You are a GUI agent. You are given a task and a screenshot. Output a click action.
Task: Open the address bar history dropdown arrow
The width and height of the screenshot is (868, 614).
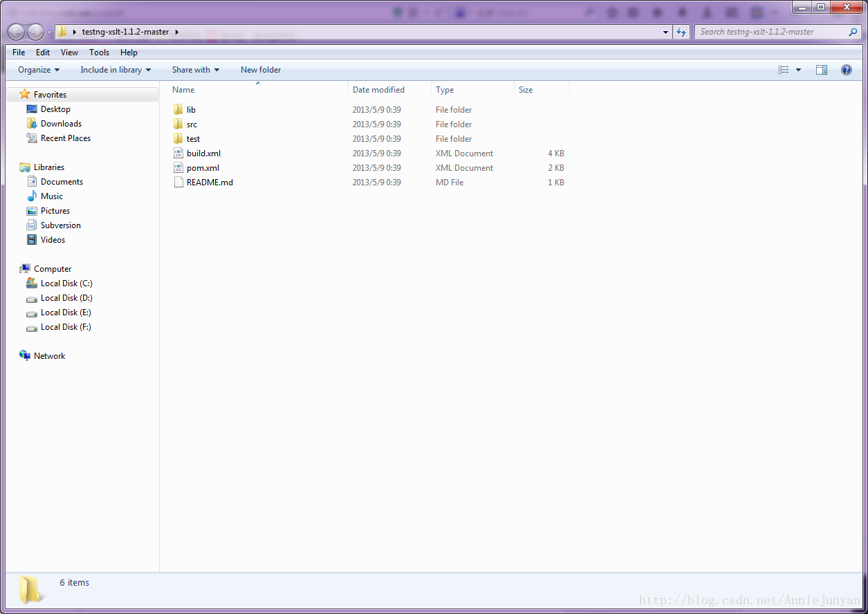coord(665,32)
